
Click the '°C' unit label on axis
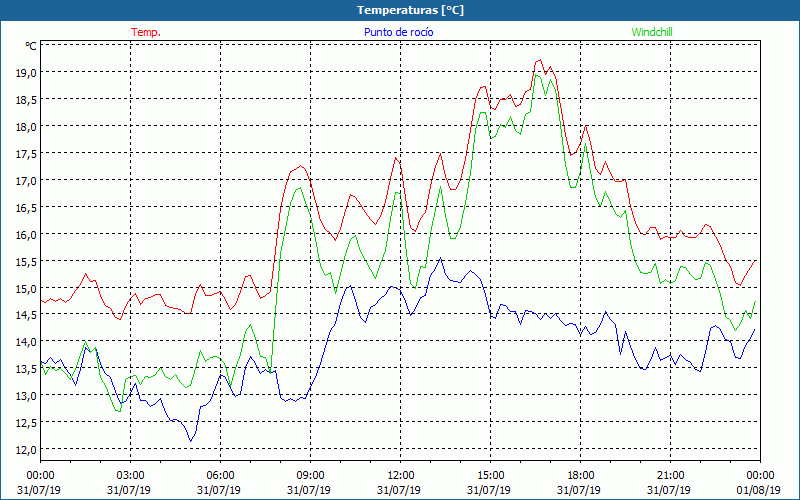point(31,46)
